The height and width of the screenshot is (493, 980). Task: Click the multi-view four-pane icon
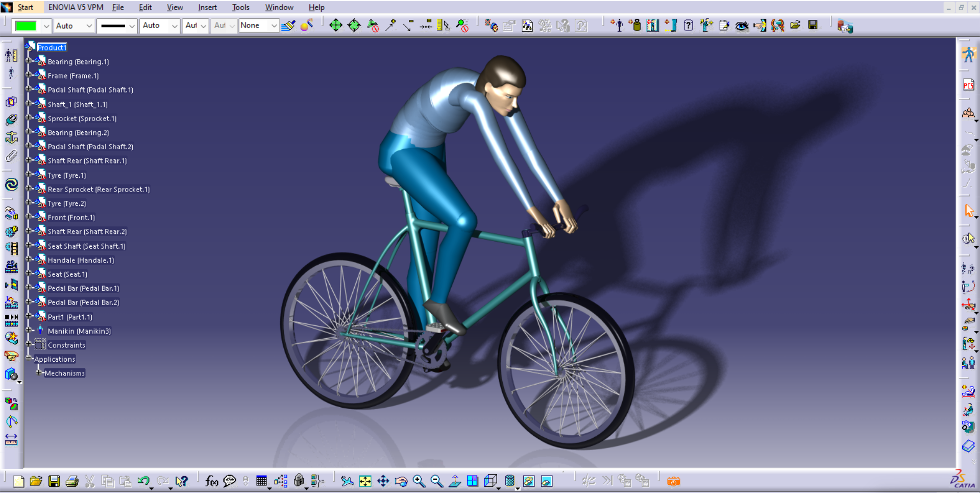point(473,481)
